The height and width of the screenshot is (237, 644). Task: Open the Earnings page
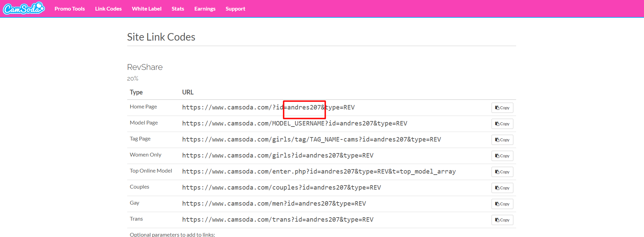click(205, 9)
